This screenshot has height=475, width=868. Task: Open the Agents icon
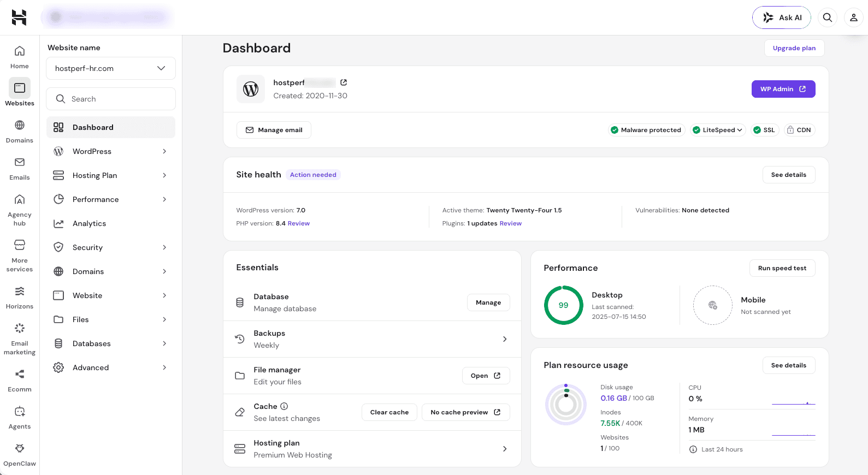pos(20,411)
